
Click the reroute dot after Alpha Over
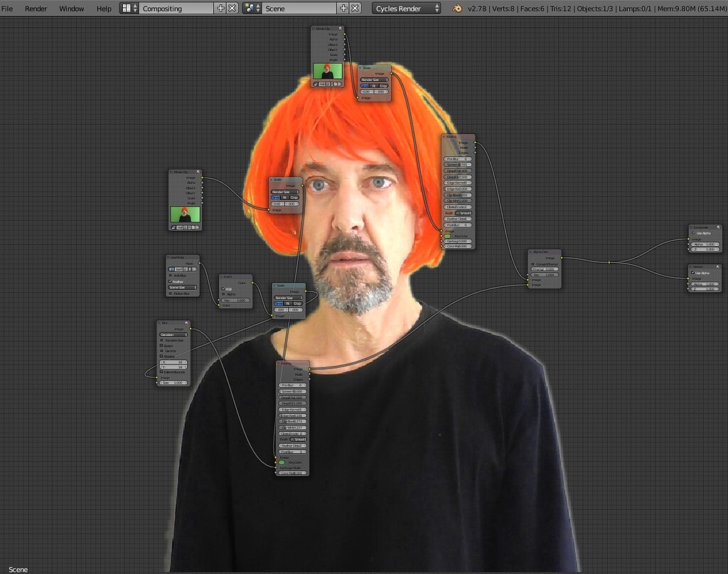[609, 263]
